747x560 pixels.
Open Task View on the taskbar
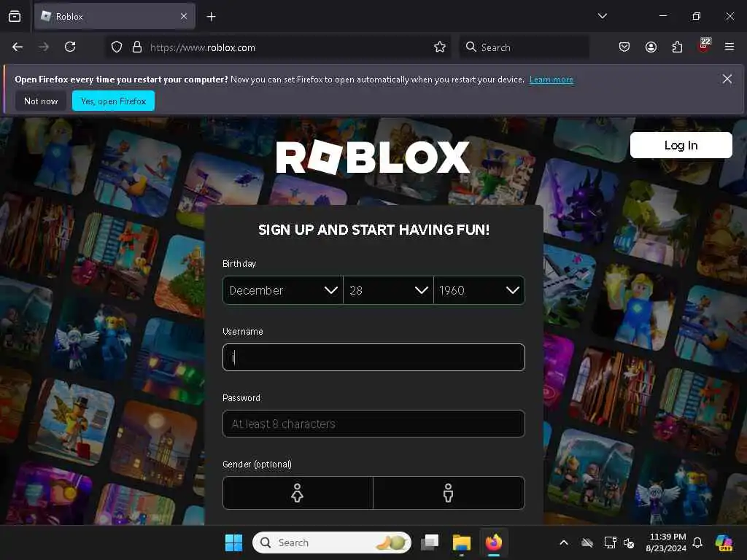coord(430,542)
